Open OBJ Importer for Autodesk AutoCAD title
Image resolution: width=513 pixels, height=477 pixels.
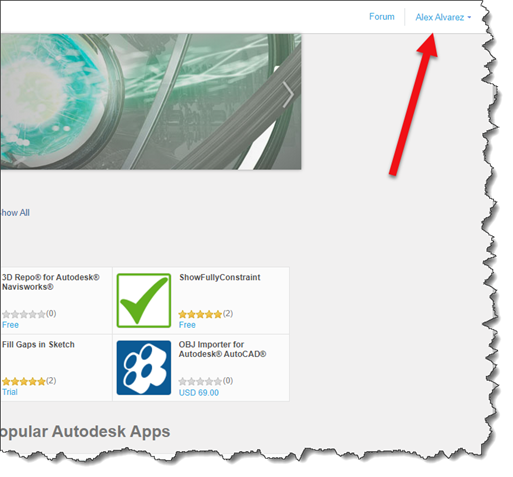pyautogui.click(x=222, y=349)
